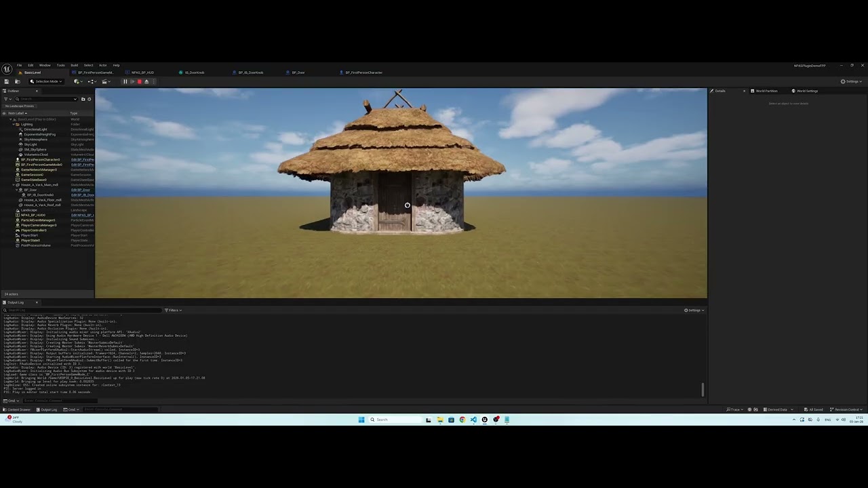868x488 pixels.
Task: Collapse the BP_Door tree node
Action: [18, 190]
